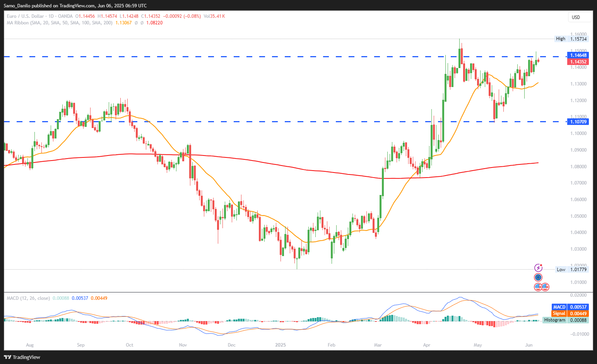The image size is (597, 364).
Task: Click the L1.14248 low value in legend
Action: point(129,16)
